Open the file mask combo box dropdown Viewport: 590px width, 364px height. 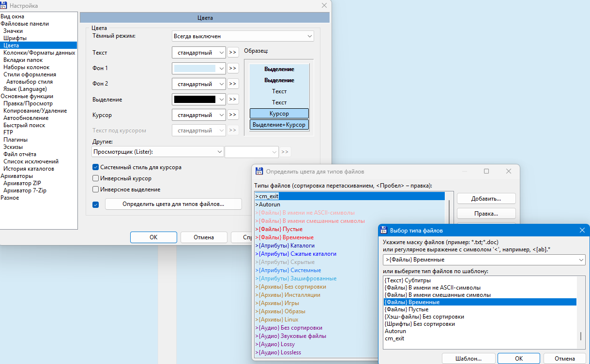pos(580,260)
